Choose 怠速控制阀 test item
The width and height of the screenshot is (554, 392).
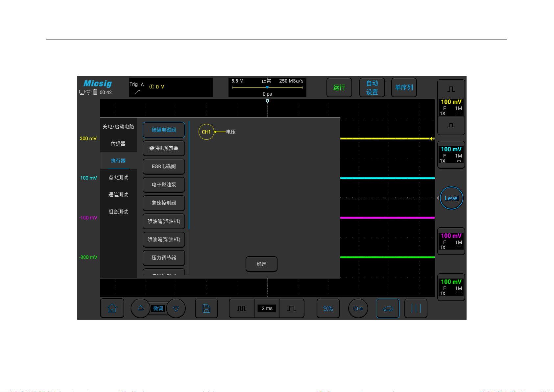point(164,203)
